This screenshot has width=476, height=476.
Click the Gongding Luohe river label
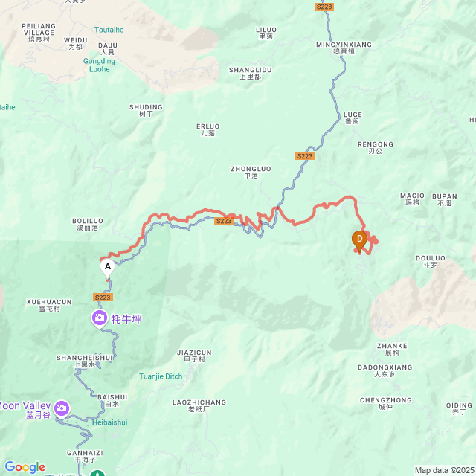pyautogui.click(x=99, y=65)
